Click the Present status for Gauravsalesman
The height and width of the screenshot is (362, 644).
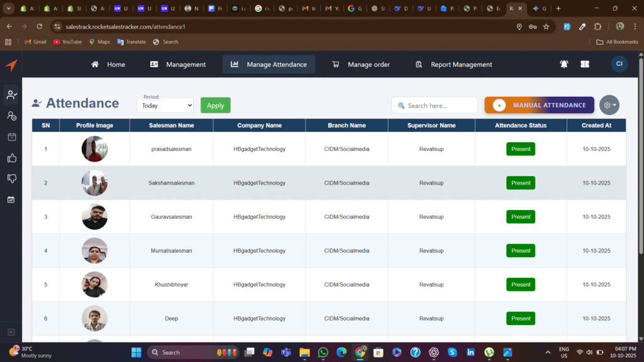click(520, 217)
